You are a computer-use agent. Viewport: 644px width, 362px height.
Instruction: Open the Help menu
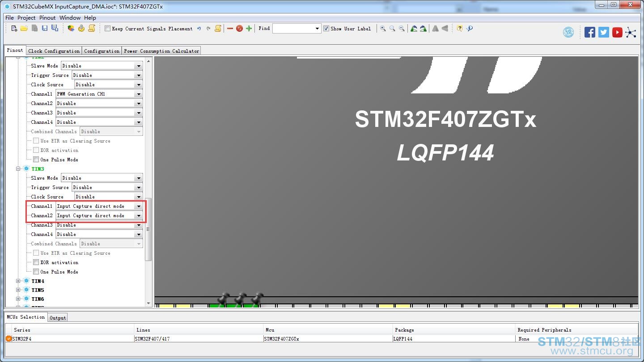tap(90, 18)
